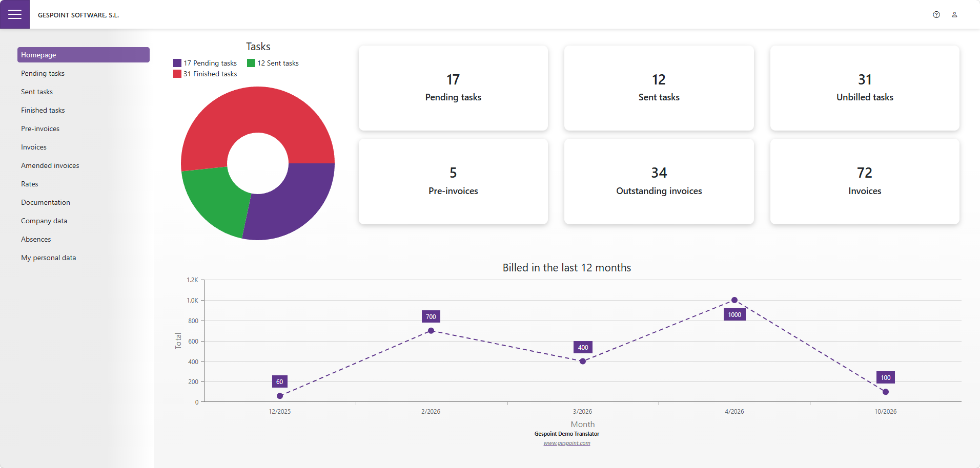Select the 34 Outstanding invoices card
This screenshot has height=468, width=980.
point(659,181)
